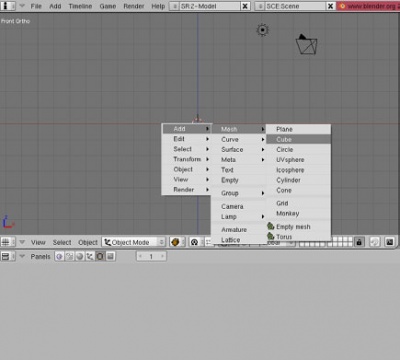Switch to Editing context icon
400x360 pixels.
(x=100, y=256)
